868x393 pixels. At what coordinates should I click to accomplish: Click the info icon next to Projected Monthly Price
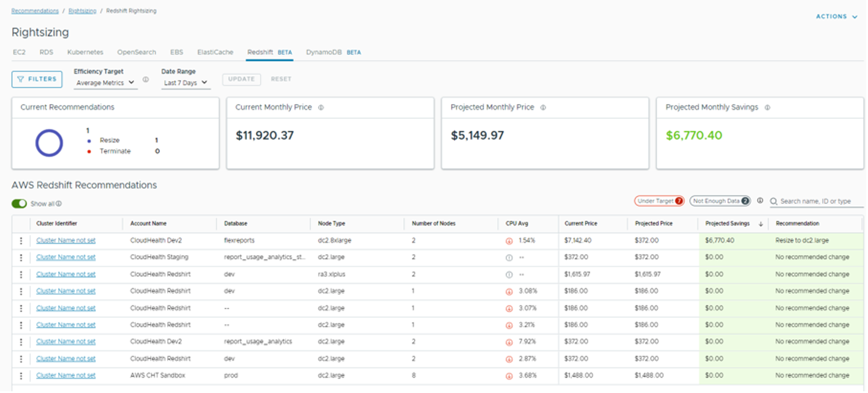543,107
